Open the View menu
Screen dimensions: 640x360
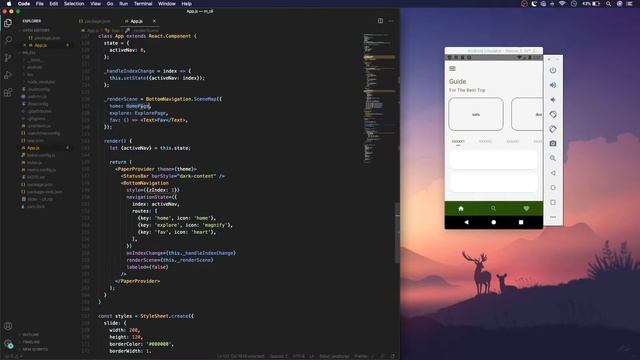[96, 4]
